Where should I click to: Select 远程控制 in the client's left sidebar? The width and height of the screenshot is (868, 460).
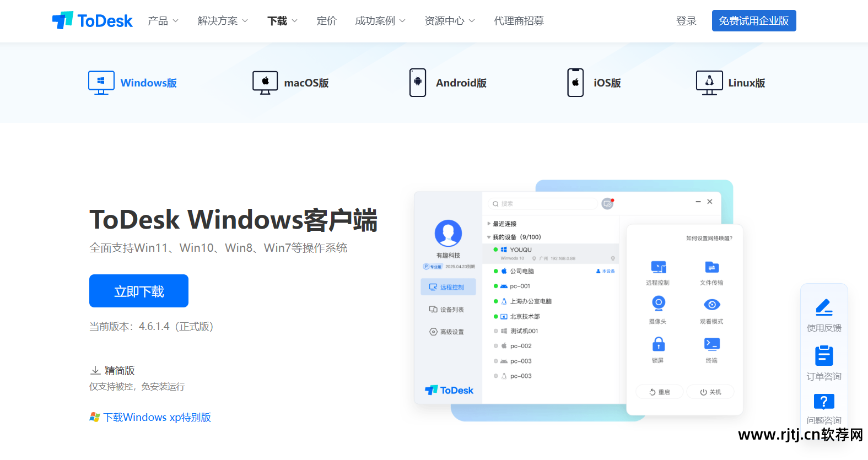point(448,287)
